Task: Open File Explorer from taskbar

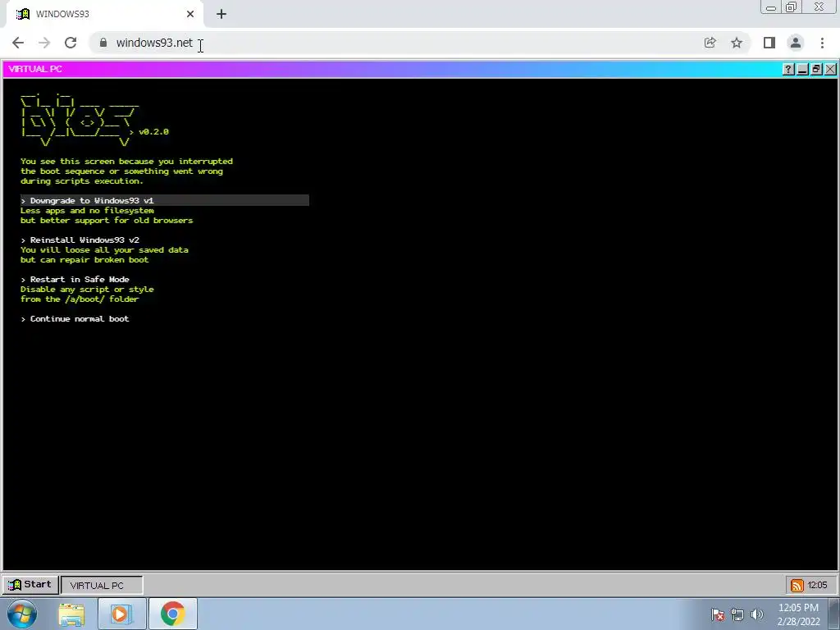Action: pyautogui.click(x=71, y=614)
